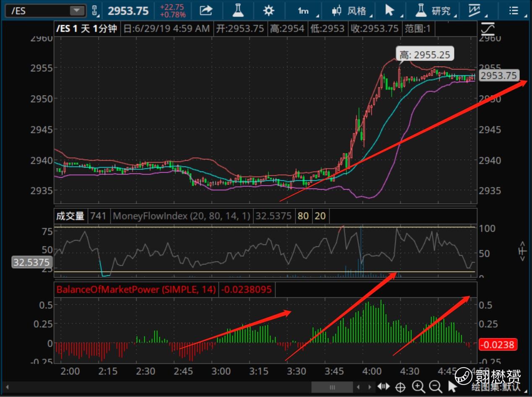Open the share chart icon

click(206, 10)
